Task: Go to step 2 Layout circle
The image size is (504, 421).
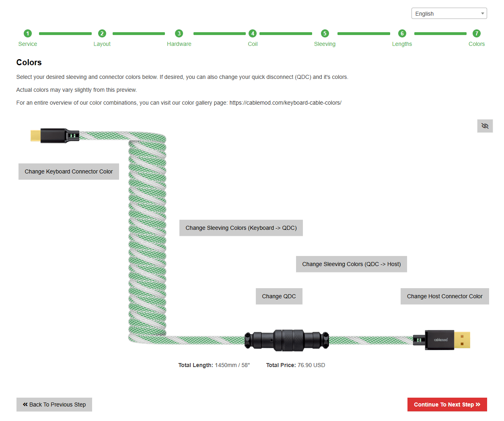Action: [102, 33]
